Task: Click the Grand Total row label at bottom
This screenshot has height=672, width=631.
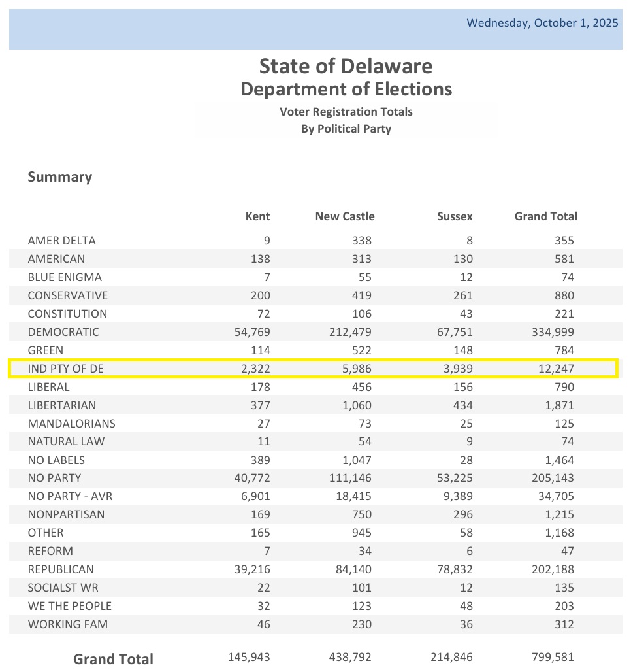Action: tap(113, 659)
